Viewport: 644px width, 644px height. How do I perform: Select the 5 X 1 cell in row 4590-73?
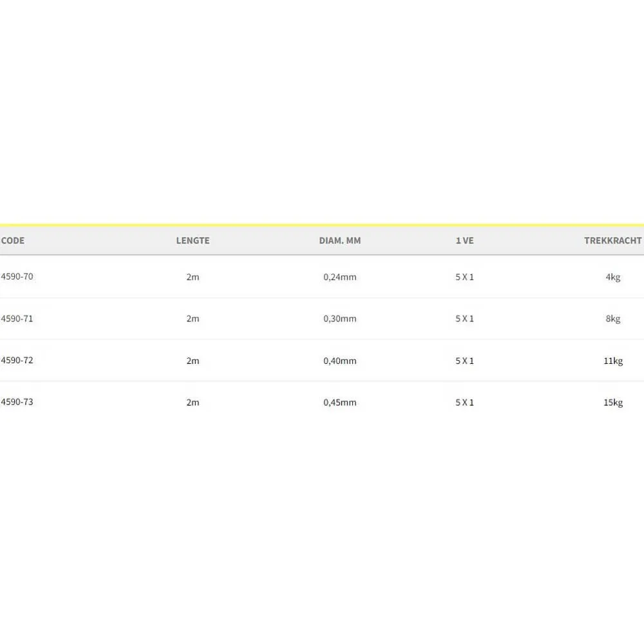(464, 402)
